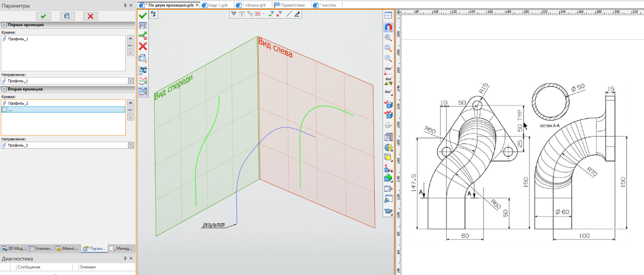This screenshot has height=275, width=644.
Task: Open the parameters (P≡) icon in left toolbar
Action: [x=143, y=26]
